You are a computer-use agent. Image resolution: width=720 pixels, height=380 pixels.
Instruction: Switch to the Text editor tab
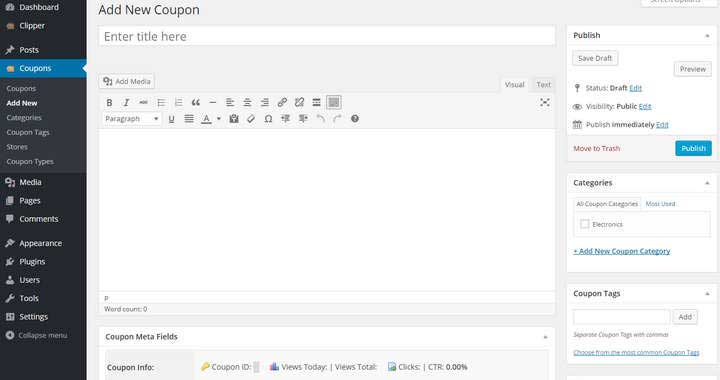[x=543, y=84]
